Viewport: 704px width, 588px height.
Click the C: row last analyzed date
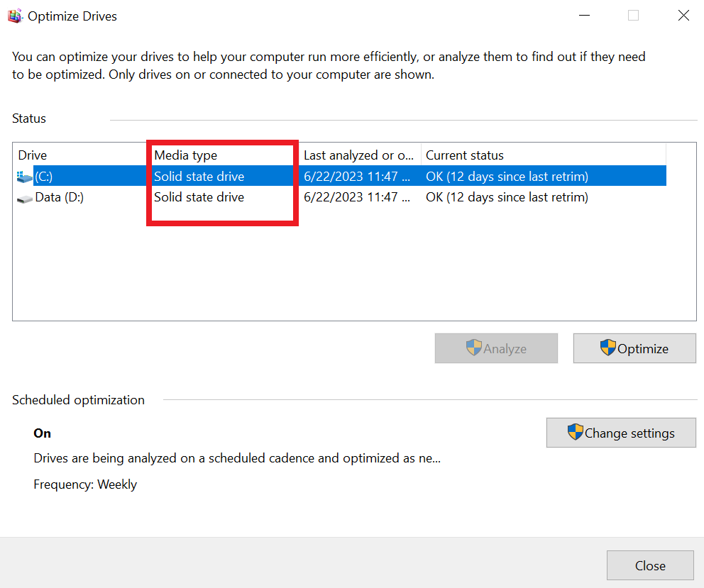357,177
